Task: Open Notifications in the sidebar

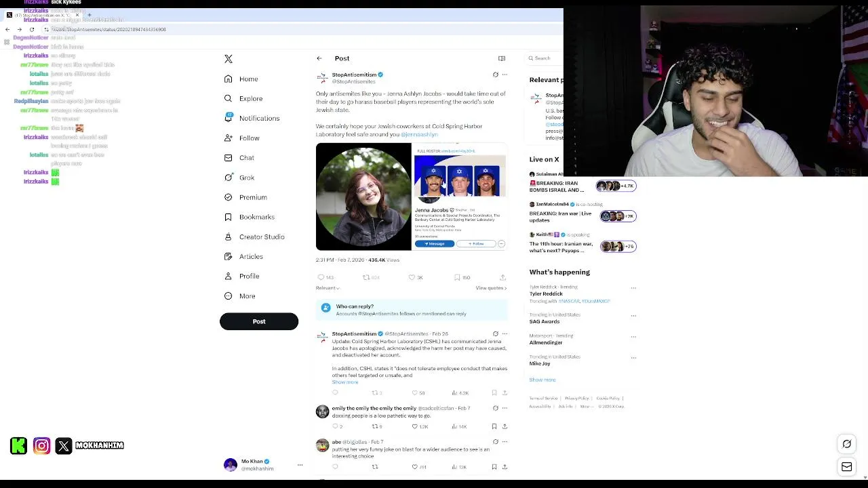Action: (x=252, y=119)
